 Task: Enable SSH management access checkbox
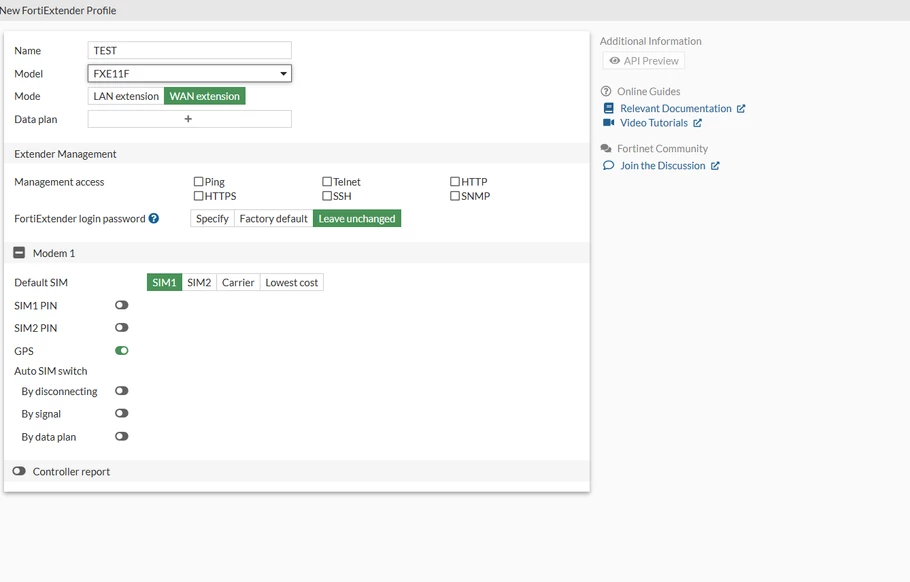coord(327,196)
